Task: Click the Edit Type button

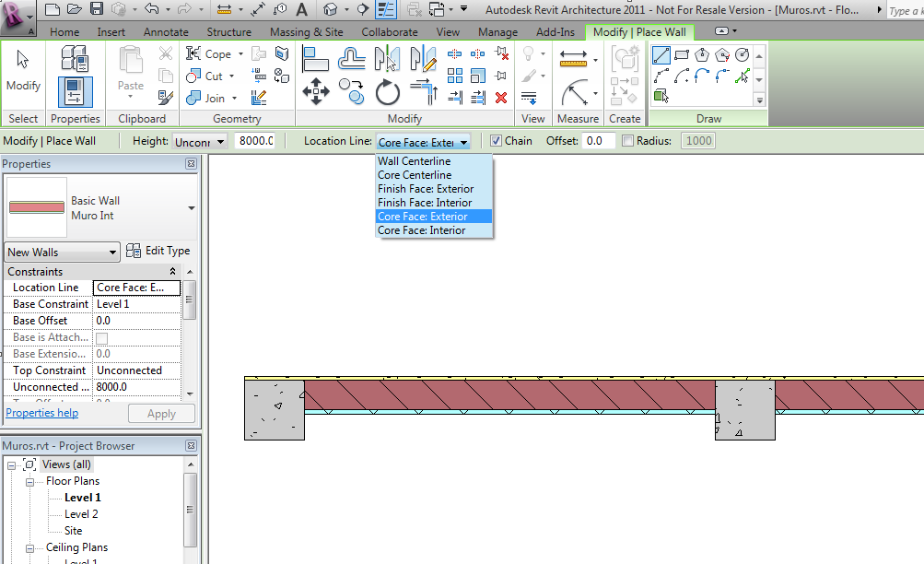Action: tap(158, 251)
